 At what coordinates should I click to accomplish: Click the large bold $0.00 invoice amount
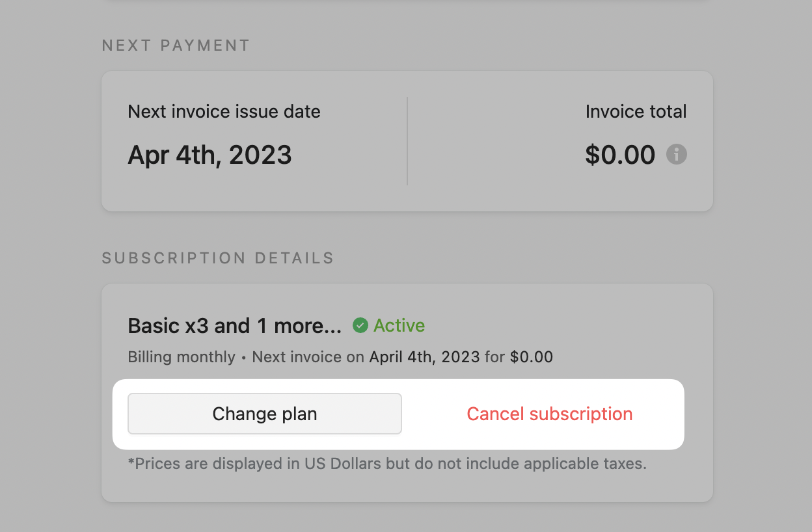620,155
